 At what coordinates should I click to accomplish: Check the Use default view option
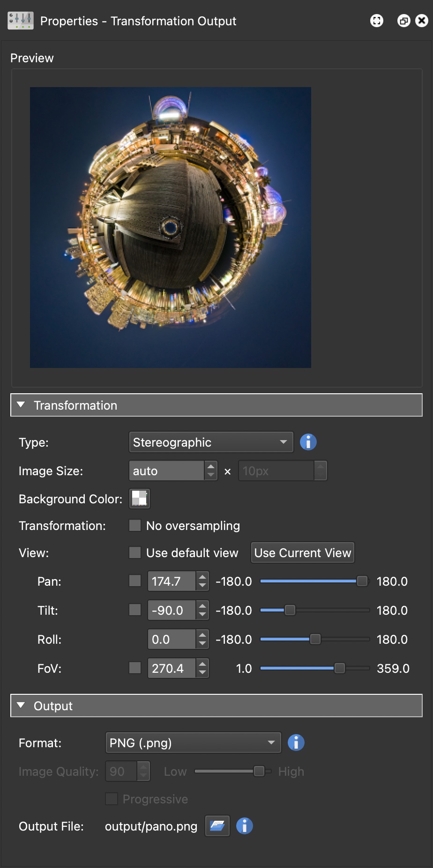click(135, 552)
